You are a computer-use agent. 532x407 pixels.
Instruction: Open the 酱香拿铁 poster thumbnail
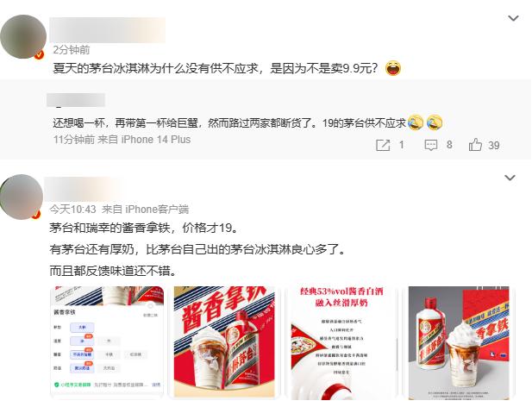coord(224,341)
